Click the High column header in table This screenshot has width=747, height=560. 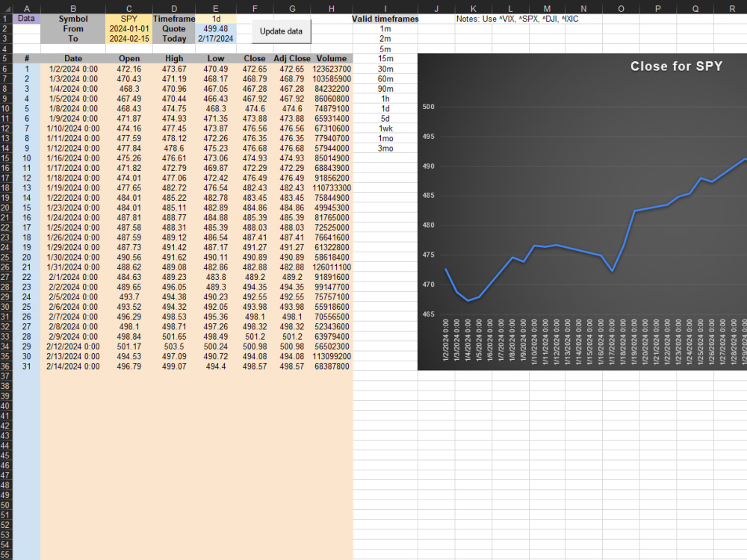click(174, 58)
